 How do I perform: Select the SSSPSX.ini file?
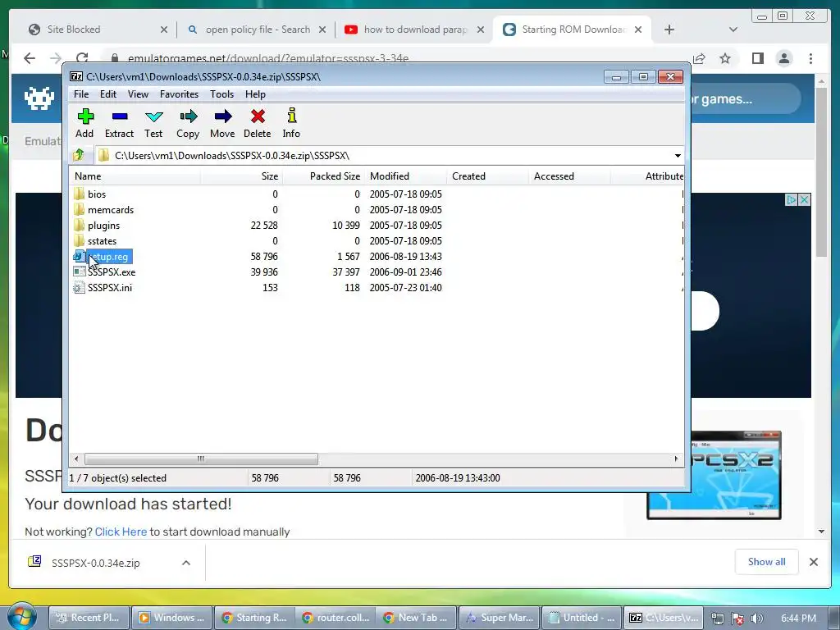[103, 288]
